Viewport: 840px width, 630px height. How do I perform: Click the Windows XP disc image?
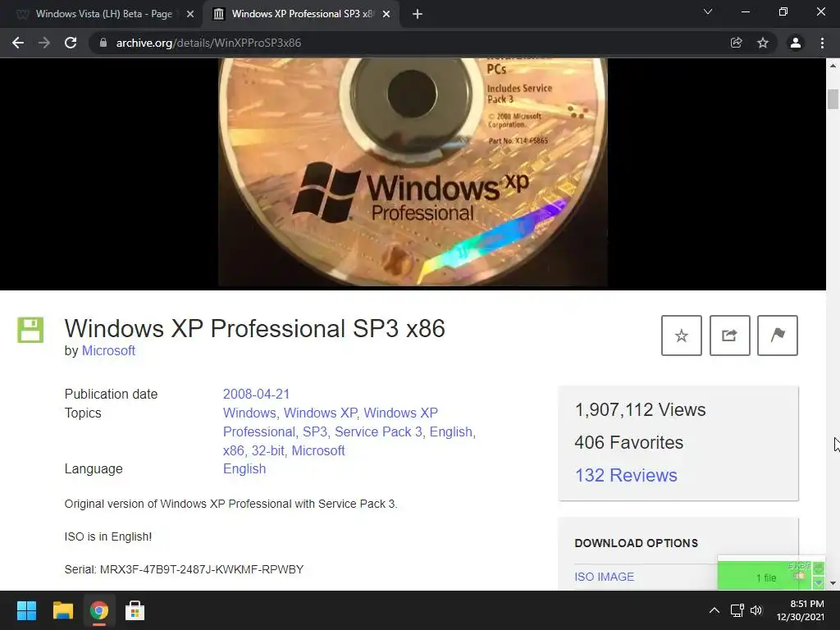413,171
